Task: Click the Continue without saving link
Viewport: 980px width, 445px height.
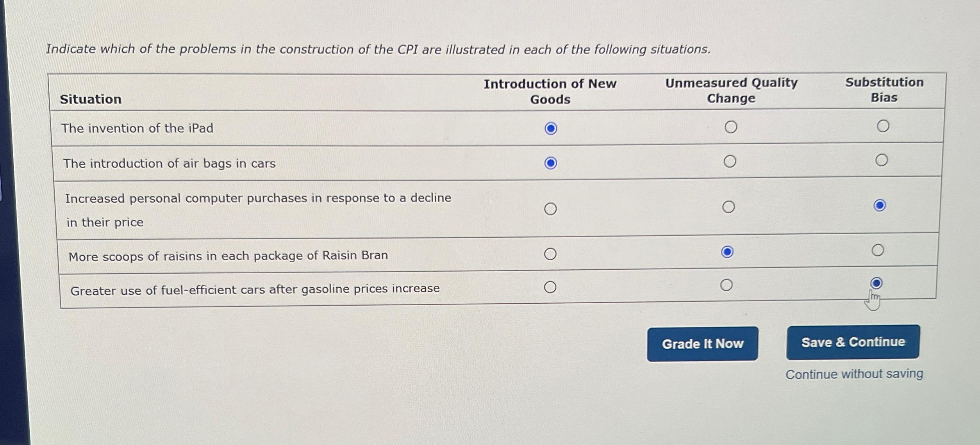Action: click(854, 374)
